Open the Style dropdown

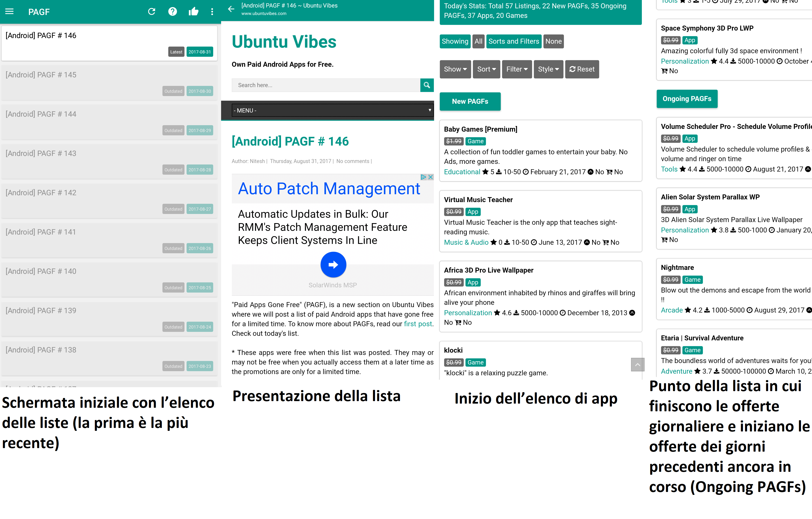coord(548,69)
